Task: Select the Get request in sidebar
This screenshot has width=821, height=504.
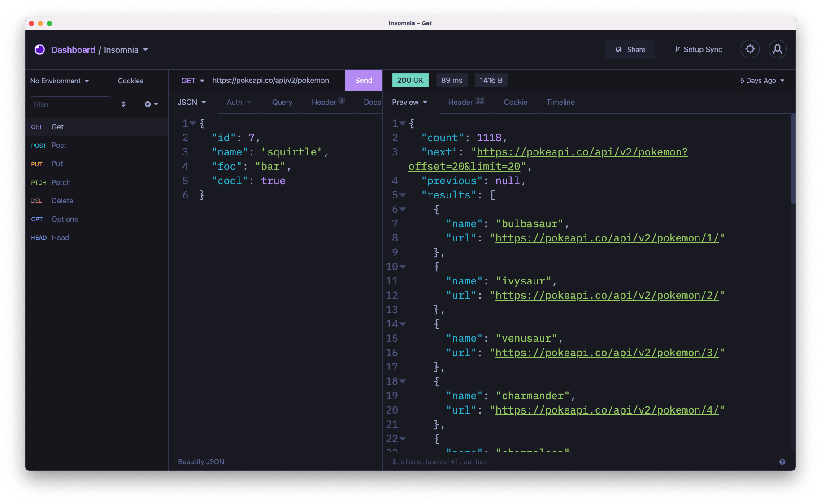Action: coord(96,127)
